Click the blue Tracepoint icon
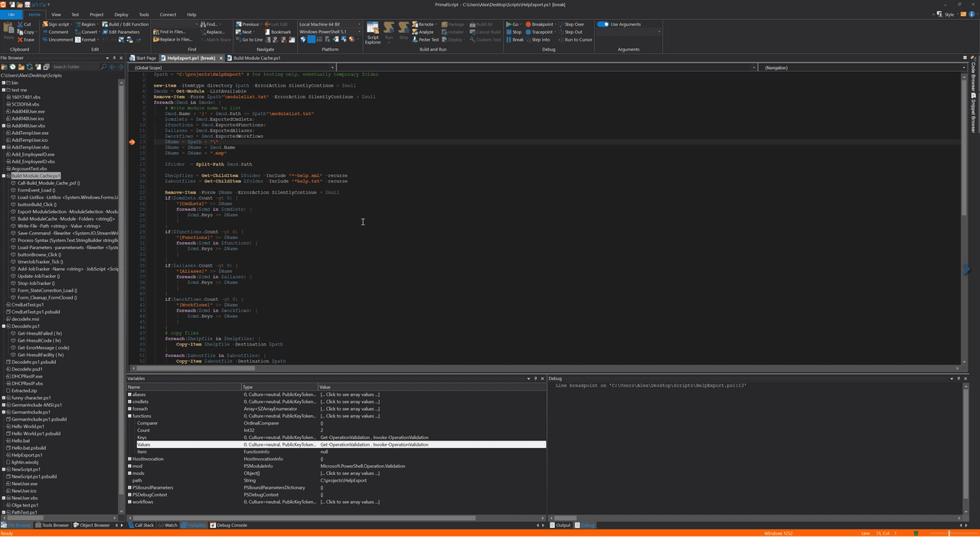 point(528,32)
